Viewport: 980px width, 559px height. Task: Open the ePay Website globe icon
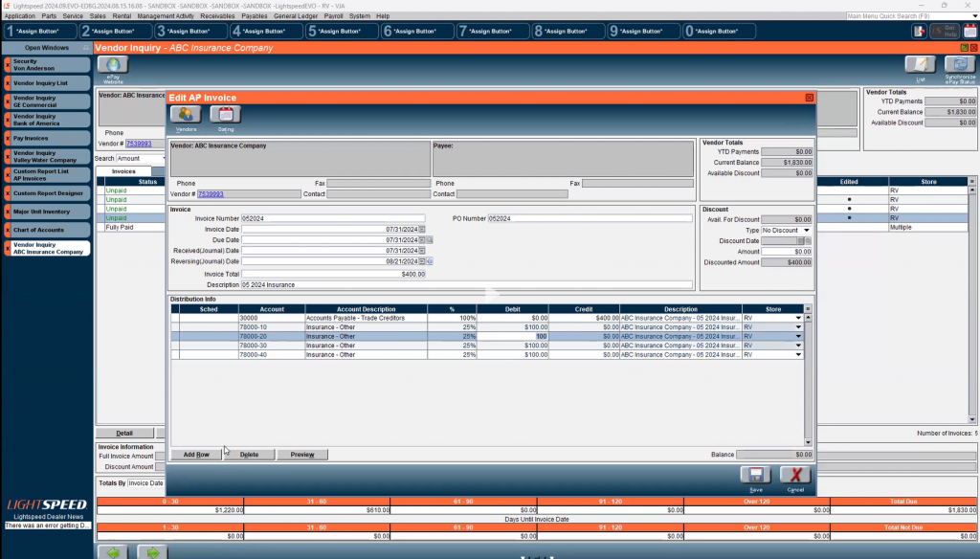click(114, 66)
